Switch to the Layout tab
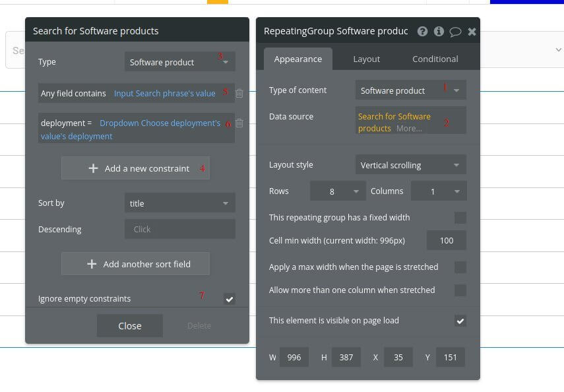Screen dimensions: 564x392 [x=366, y=59]
